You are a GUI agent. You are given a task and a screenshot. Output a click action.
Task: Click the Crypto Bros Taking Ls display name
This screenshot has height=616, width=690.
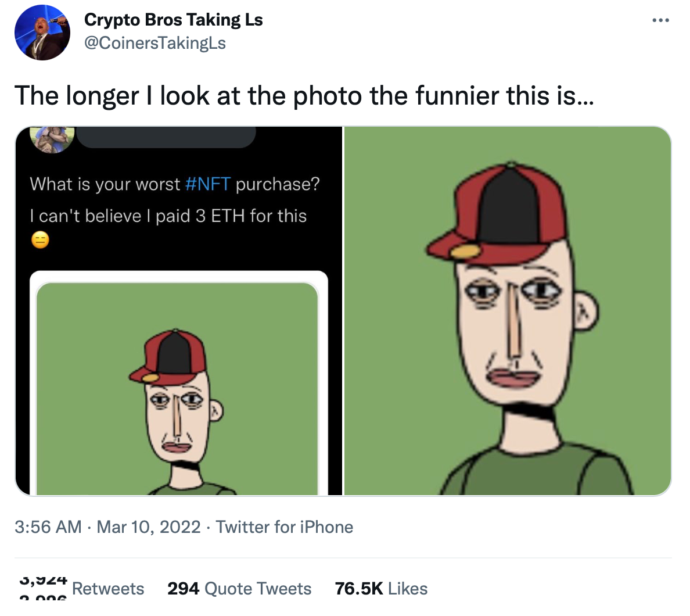174,20
